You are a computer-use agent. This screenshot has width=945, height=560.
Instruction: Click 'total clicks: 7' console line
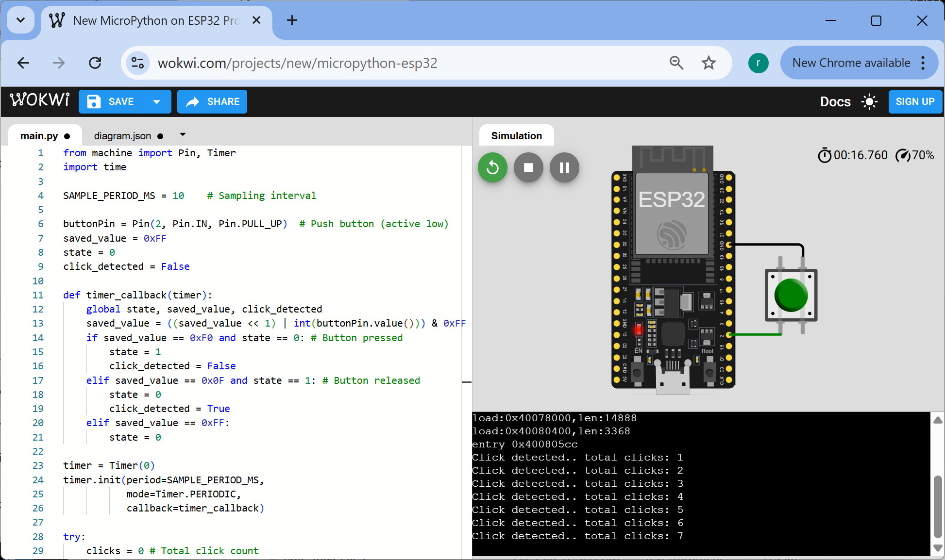[577, 536]
